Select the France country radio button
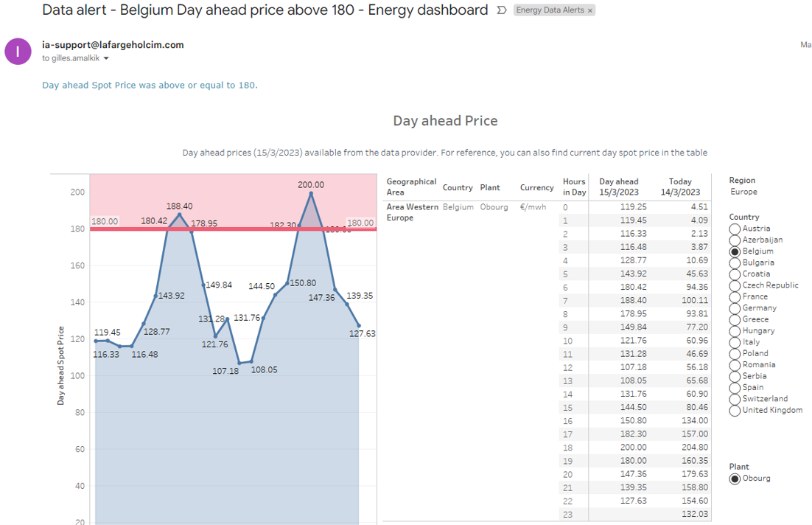This screenshot has width=812, height=525. tap(735, 297)
